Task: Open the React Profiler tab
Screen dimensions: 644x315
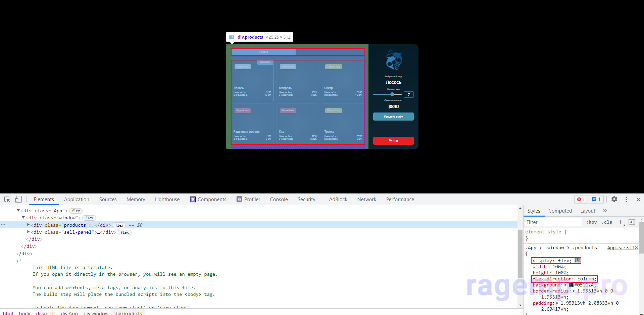Action: pyautogui.click(x=248, y=199)
